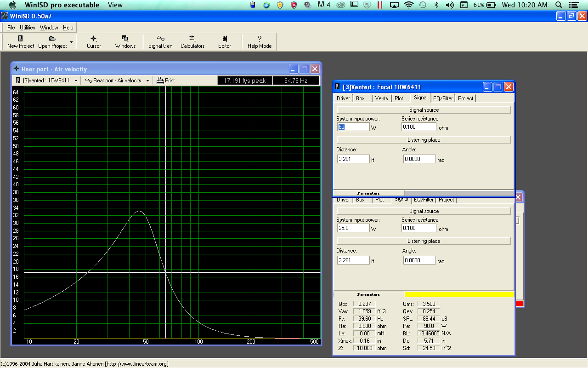Click the Vas value 1.059
The height and width of the screenshot is (368, 588).
click(x=364, y=311)
